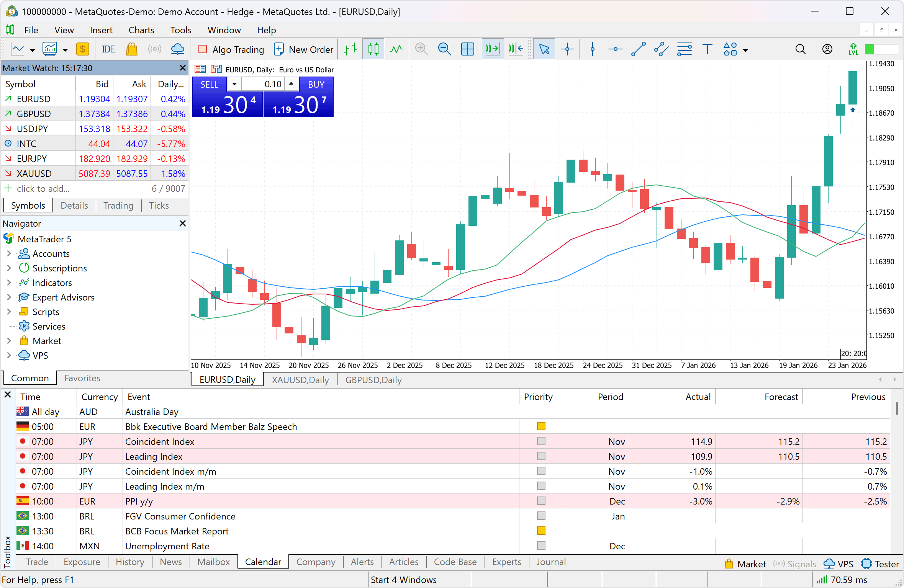Viewport: 904px width, 588px height.
Task: Open the tile windows grid icon
Action: click(x=467, y=49)
